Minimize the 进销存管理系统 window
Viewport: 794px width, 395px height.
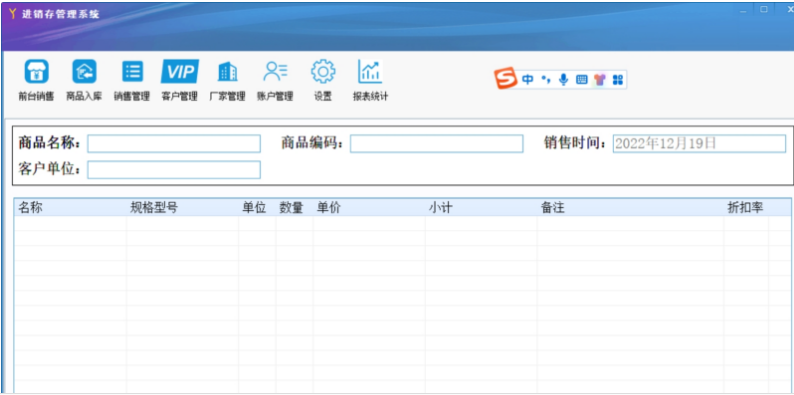click(x=743, y=10)
